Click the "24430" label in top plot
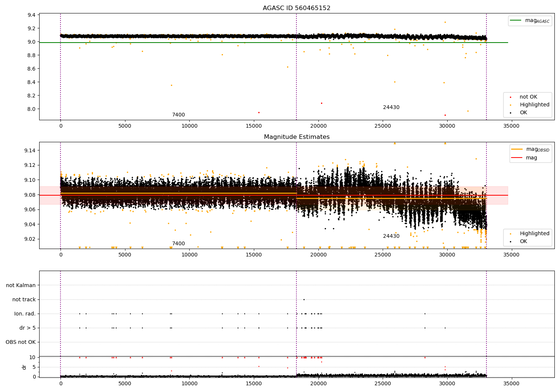The height and width of the screenshot is (392, 560). pos(391,108)
